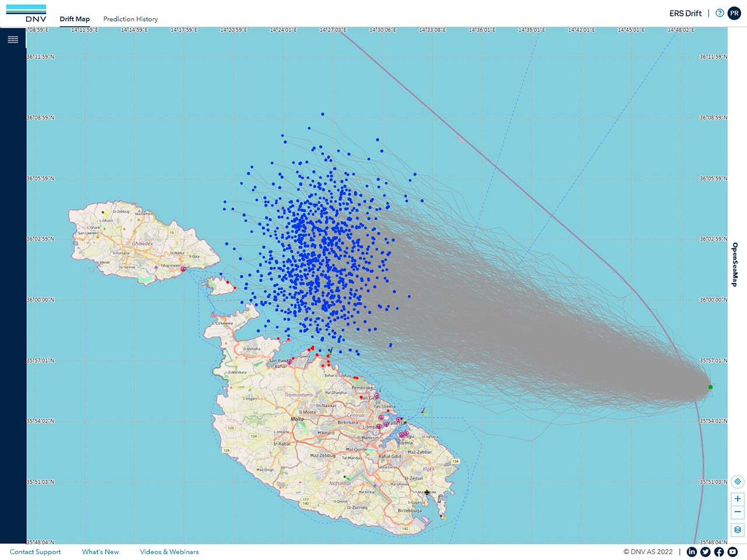Open the DNV YouTube channel
Image resolution: width=747 pixels, height=560 pixels.
pos(732,552)
